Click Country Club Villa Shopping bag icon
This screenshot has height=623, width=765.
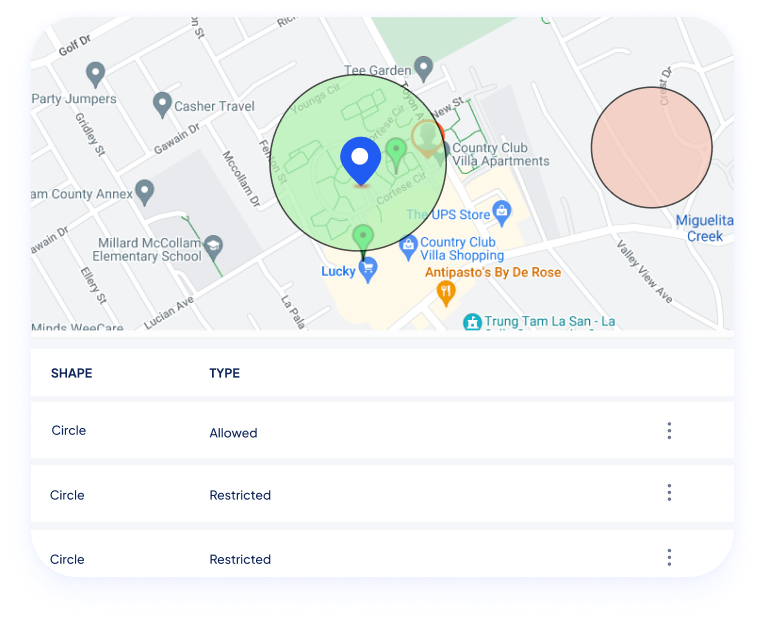pos(408,244)
